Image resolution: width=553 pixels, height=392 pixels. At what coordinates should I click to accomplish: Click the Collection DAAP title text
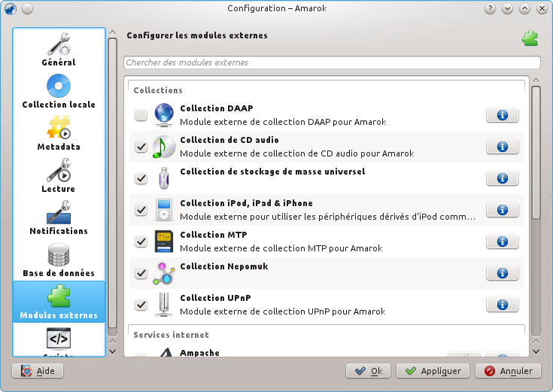217,108
